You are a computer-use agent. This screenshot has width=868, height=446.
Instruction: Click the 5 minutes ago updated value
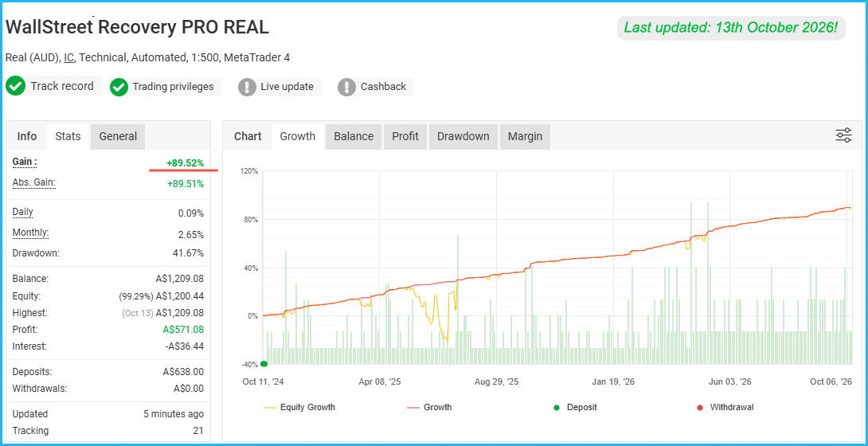pyautogui.click(x=174, y=414)
